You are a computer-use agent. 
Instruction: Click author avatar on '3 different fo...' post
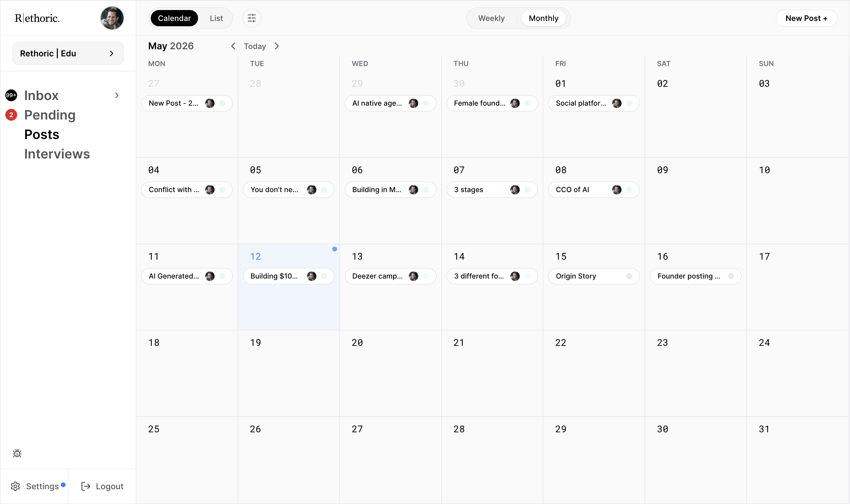tap(515, 276)
